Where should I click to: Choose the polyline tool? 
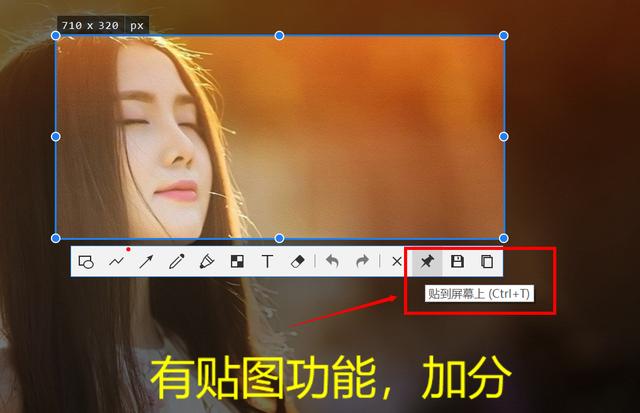coord(116,262)
